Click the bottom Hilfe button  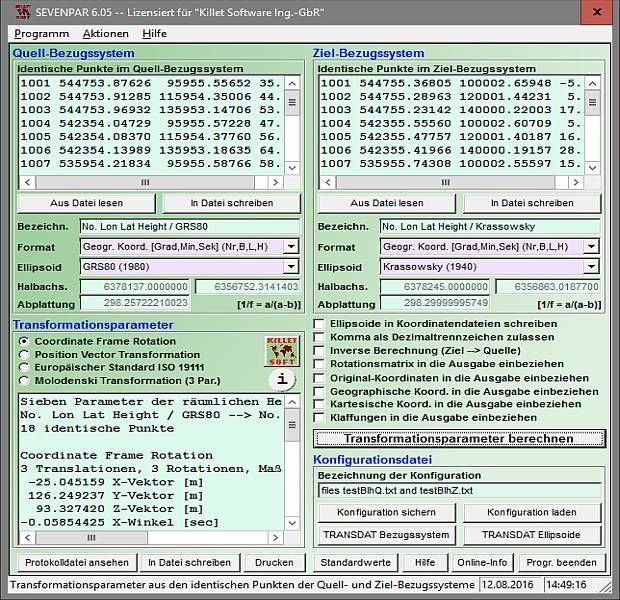(425, 563)
